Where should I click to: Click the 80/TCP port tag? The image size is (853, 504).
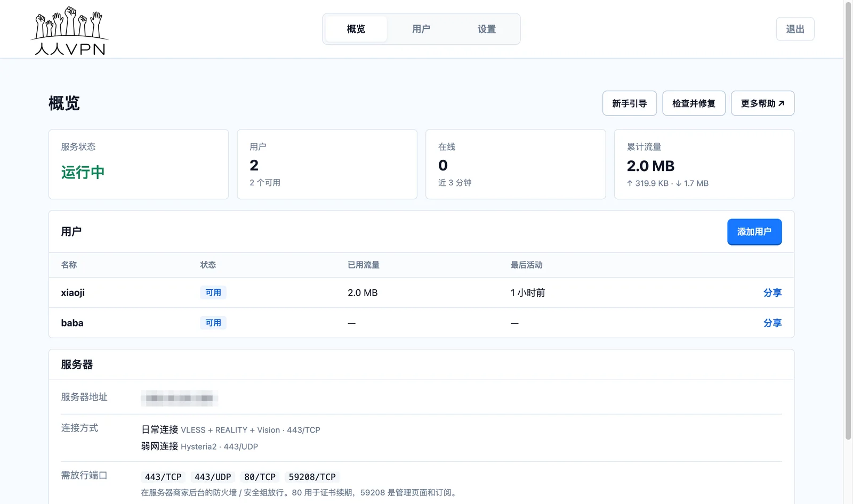[260, 477]
